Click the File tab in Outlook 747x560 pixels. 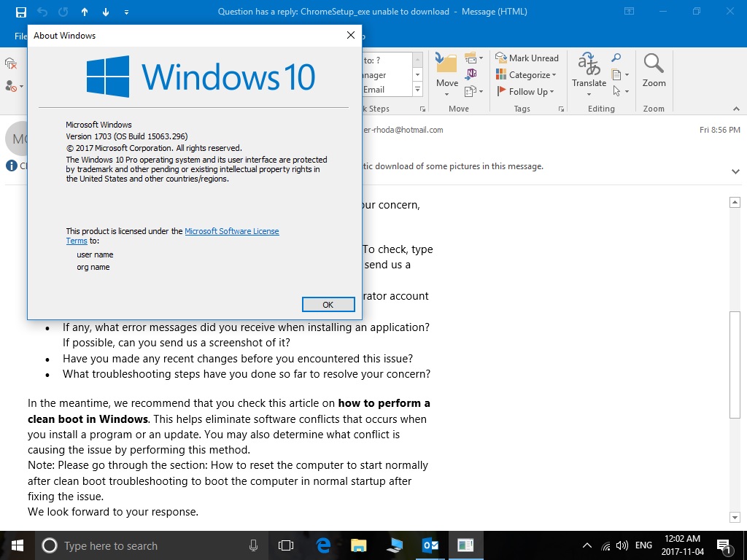coord(20,36)
